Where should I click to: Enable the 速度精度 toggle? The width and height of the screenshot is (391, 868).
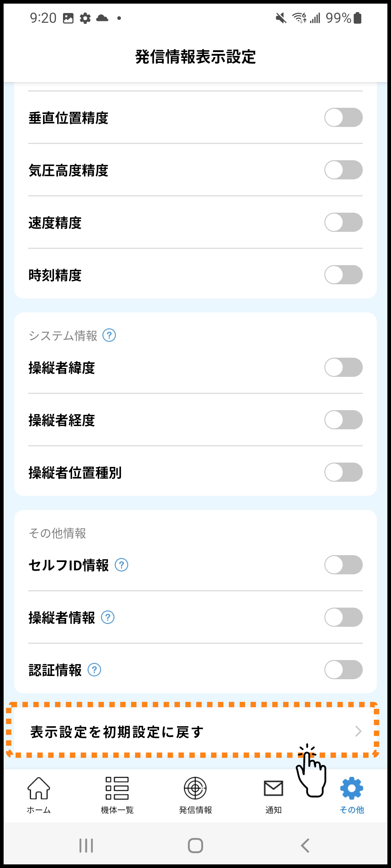point(343,222)
